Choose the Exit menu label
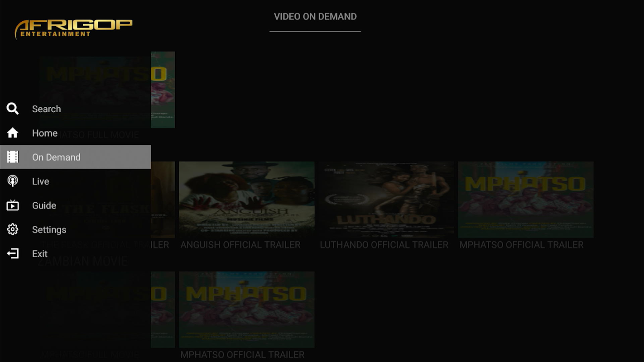644x362 pixels. (40, 253)
